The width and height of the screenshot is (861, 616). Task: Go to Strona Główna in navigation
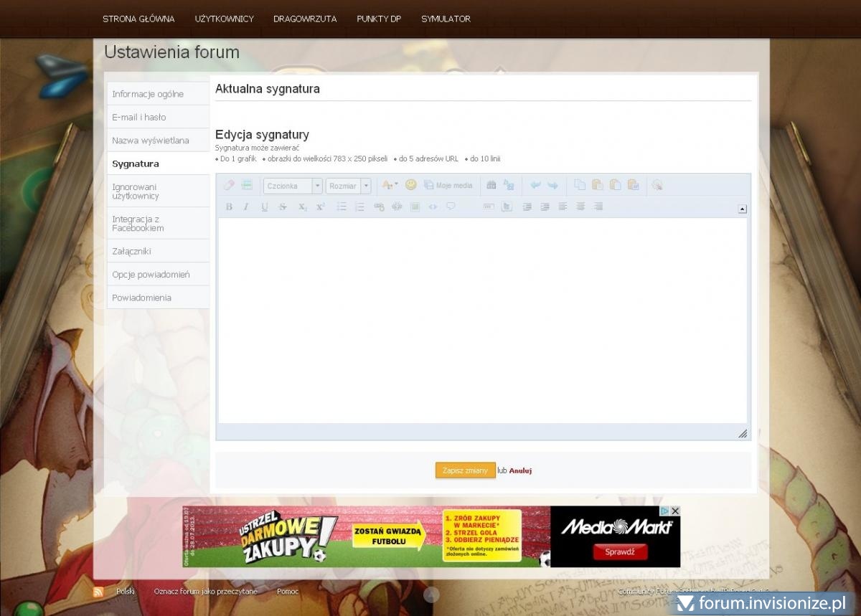[x=138, y=19]
